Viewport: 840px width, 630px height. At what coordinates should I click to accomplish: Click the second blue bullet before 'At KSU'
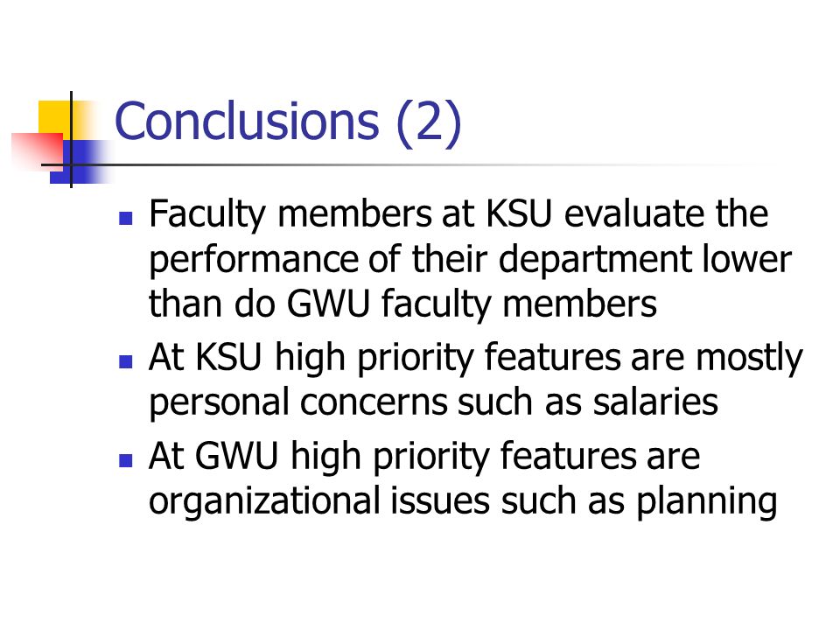(126, 361)
